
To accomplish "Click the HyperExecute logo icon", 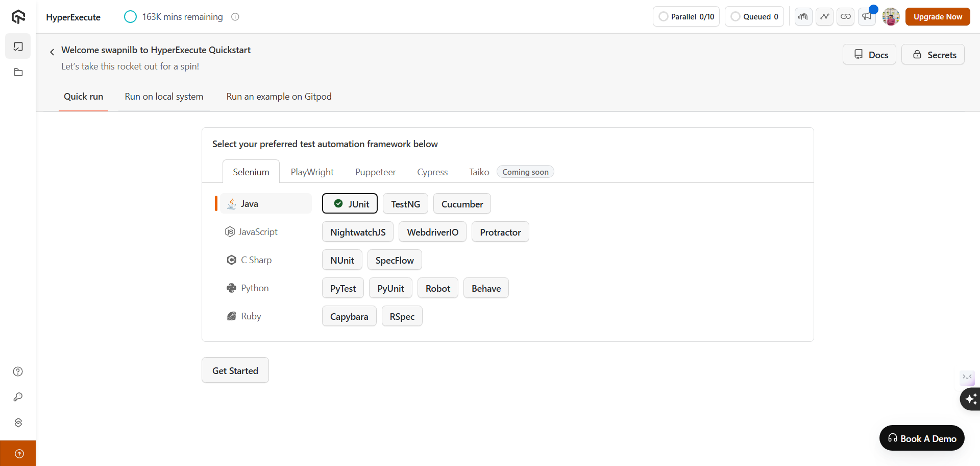I will [x=18, y=17].
